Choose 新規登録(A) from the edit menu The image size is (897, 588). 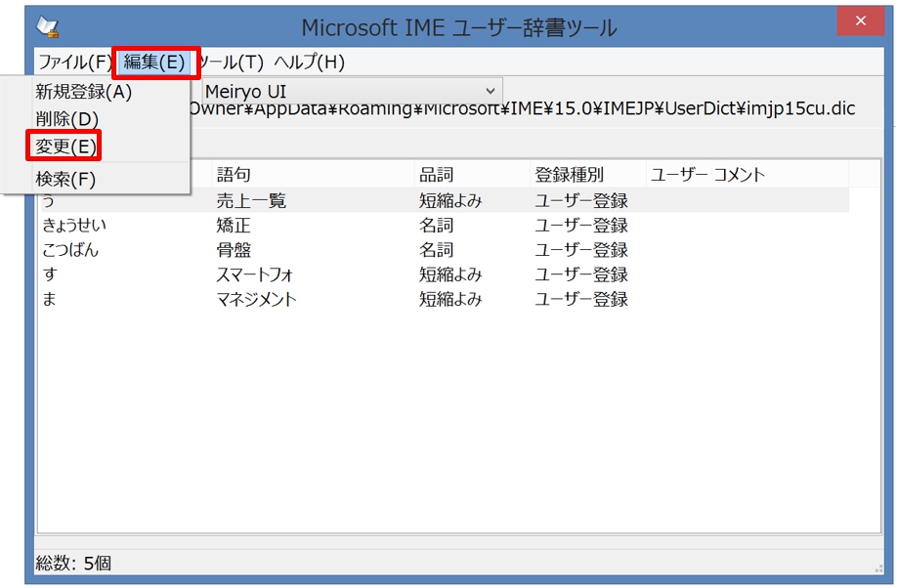[x=83, y=92]
